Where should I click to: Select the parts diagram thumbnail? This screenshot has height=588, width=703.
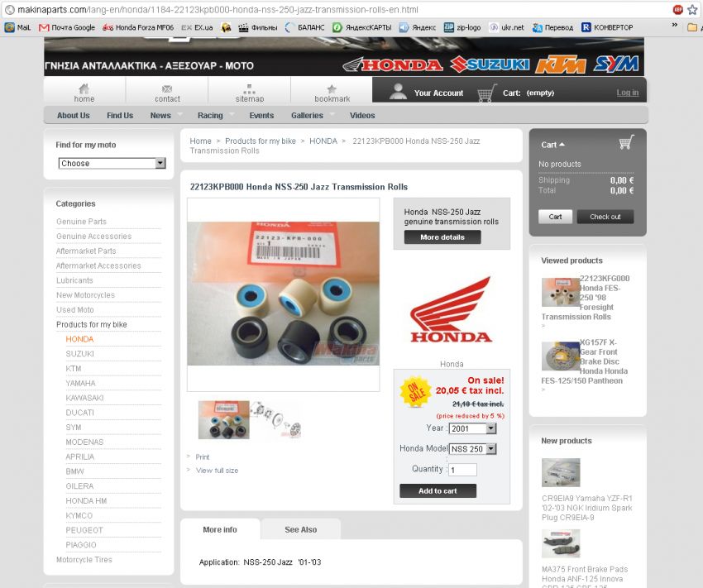point(276,419)
